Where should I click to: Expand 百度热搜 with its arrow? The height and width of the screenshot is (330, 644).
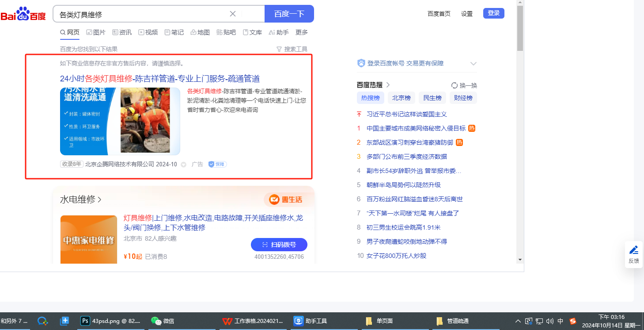pyautogui.click(x=388, y=85)
